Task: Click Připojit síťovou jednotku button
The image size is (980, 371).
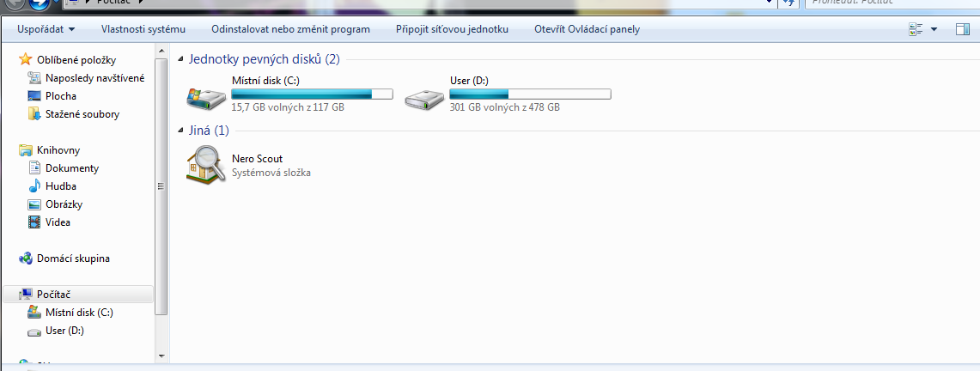Action: 452,29
